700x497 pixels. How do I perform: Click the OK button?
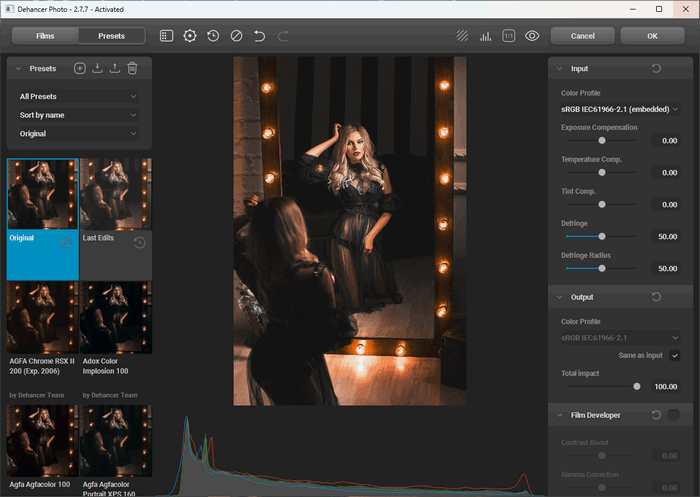coord(652,36)
